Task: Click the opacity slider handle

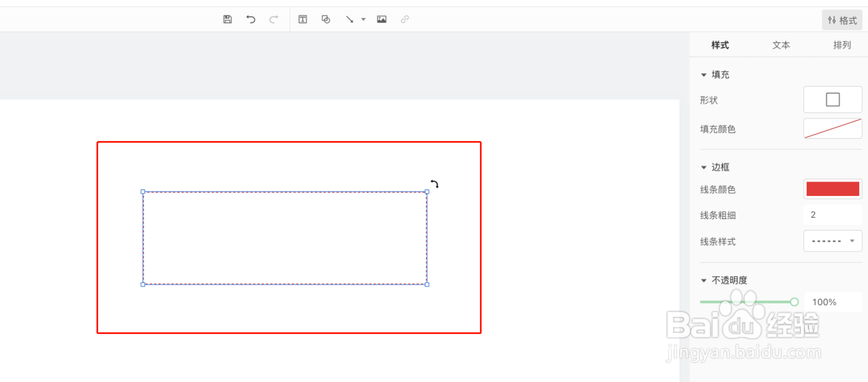Action: pos(794,302)
